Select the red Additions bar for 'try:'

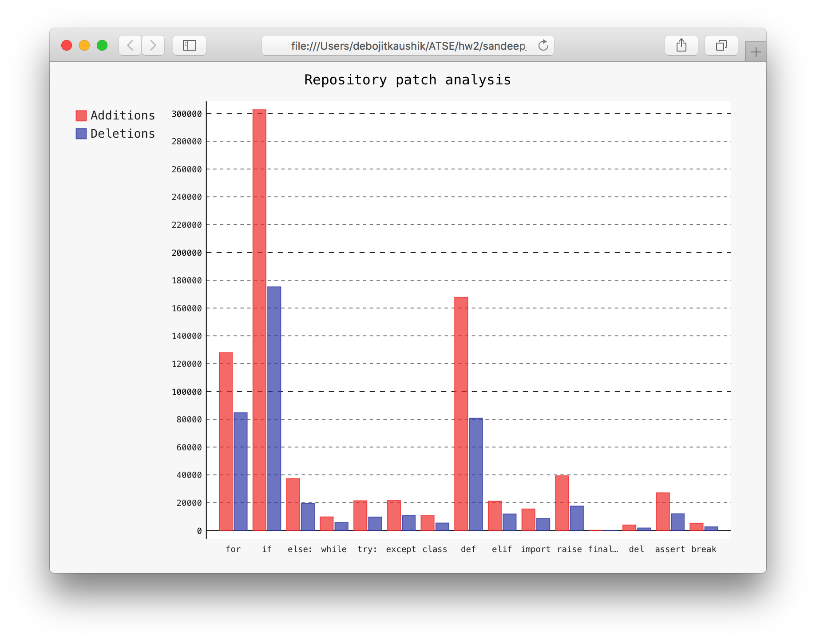pyautogui.click(x=360, y=516)
